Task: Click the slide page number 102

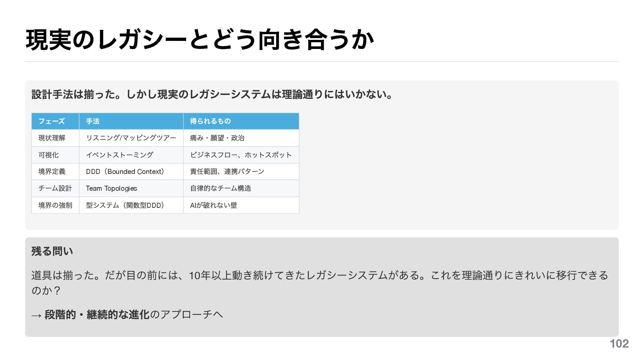Action: coord(619,344)
